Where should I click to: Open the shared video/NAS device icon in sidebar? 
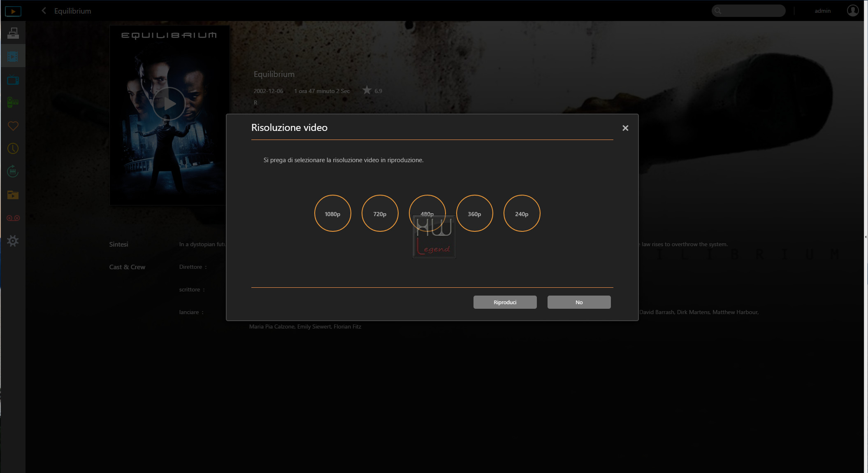13,33
